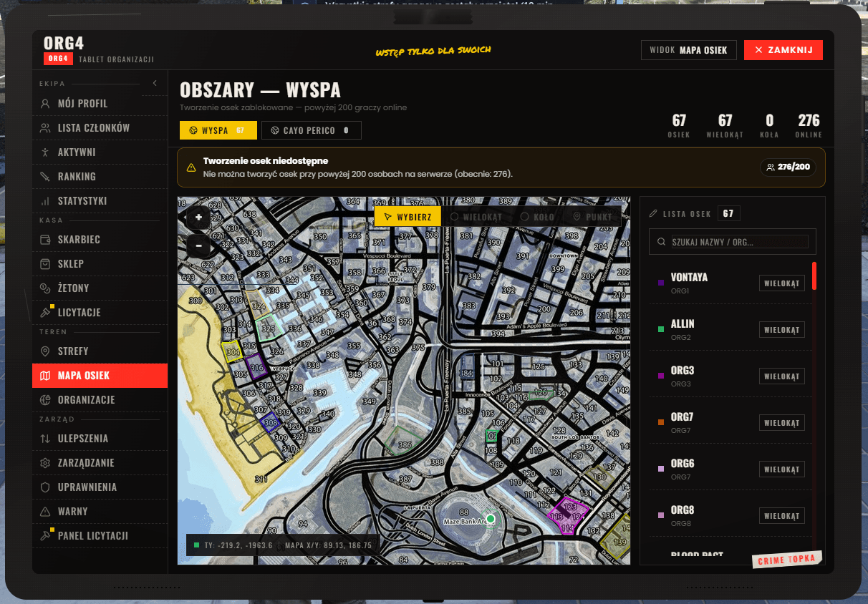Click the 67 count badge next to Lista Osiek
The width and height of the screenshot is (868, 604).
click(728, 213)
